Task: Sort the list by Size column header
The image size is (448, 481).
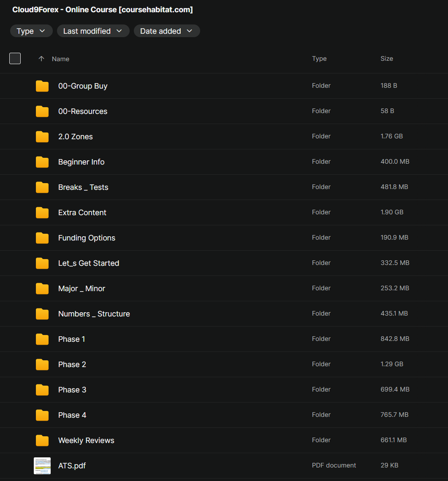Action: pyautogui.click(x=387, y=59)
